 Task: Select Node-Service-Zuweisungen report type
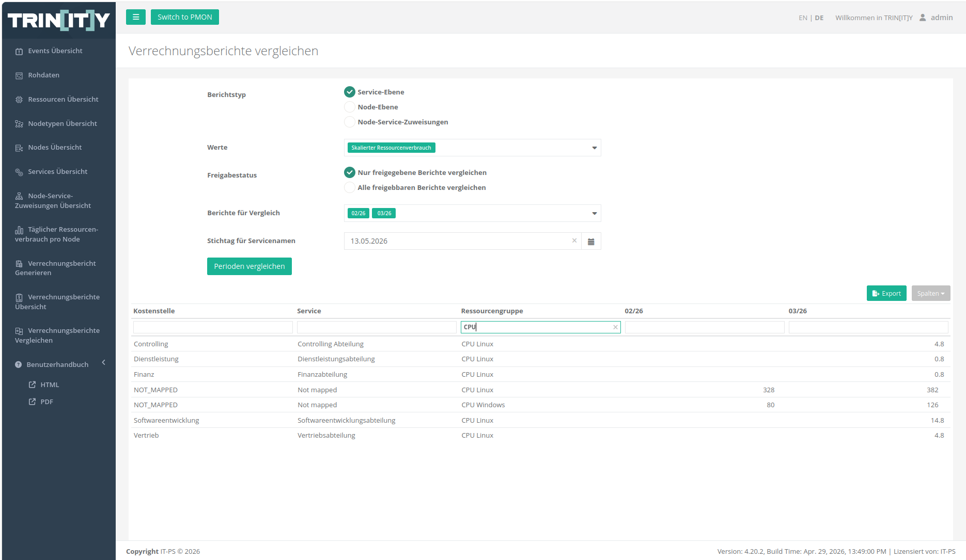click(350, 122)
